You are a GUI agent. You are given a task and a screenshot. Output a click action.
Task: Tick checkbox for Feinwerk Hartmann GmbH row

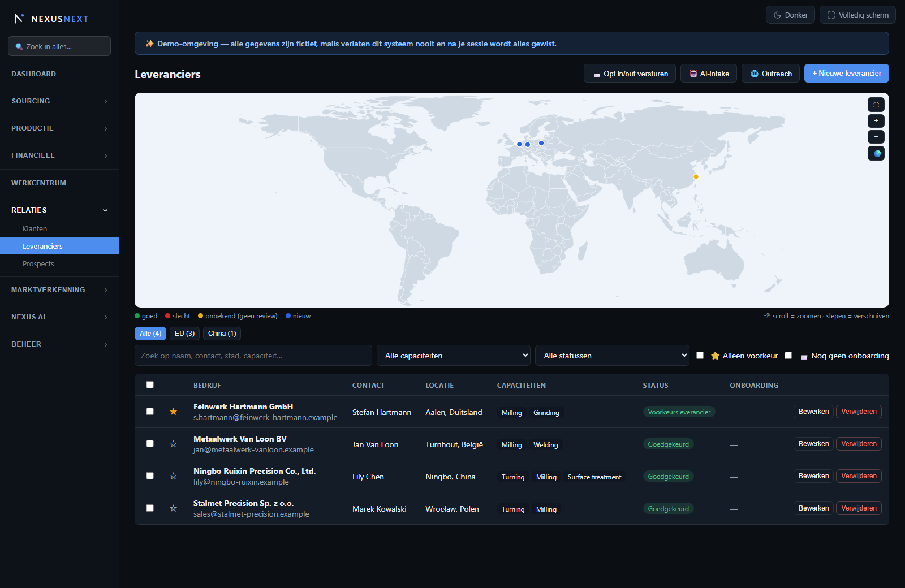click(x=150, y=412)
